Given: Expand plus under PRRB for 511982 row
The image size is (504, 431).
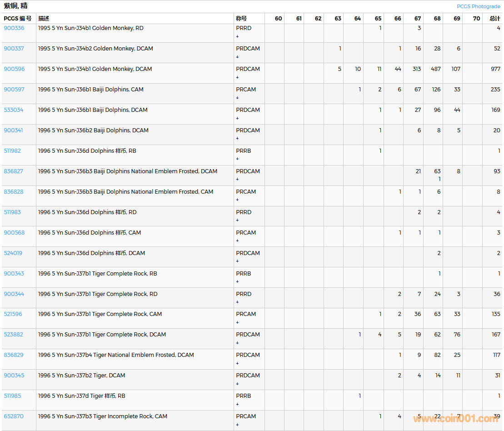Looking at the screenshot, I should pos(237,159).
